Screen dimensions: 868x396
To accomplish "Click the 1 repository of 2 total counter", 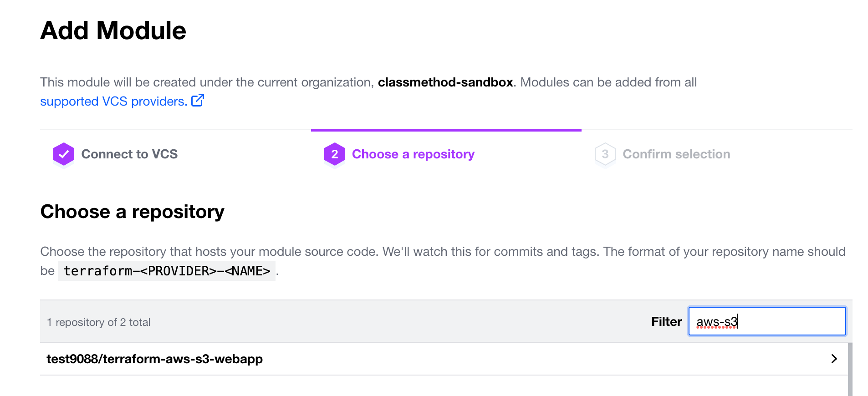I will point(98,322).
